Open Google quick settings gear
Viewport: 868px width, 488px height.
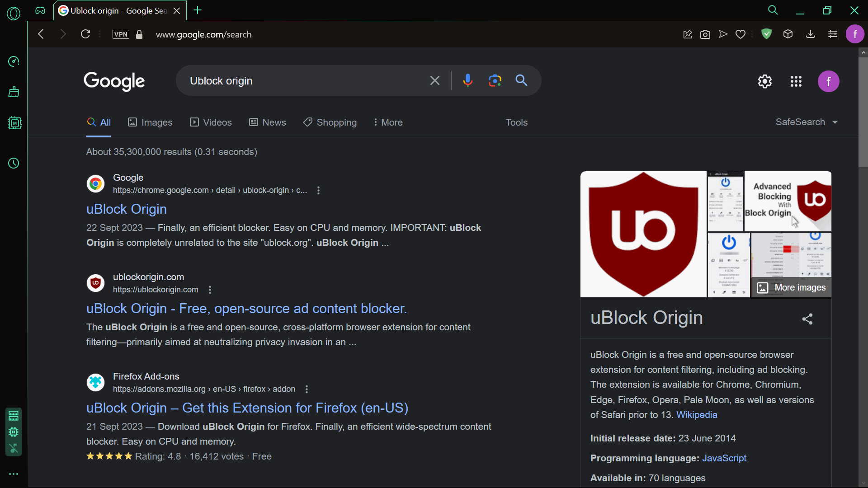765,81
